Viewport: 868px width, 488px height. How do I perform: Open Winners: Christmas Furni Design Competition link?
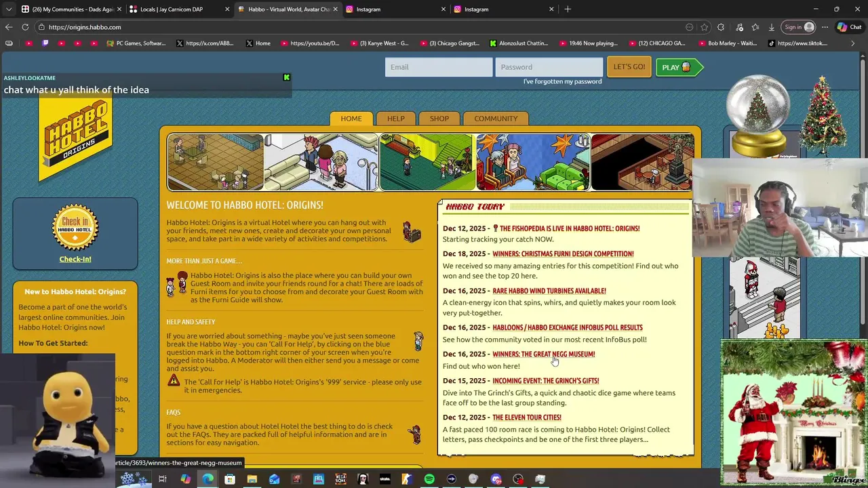click(563, 254)
